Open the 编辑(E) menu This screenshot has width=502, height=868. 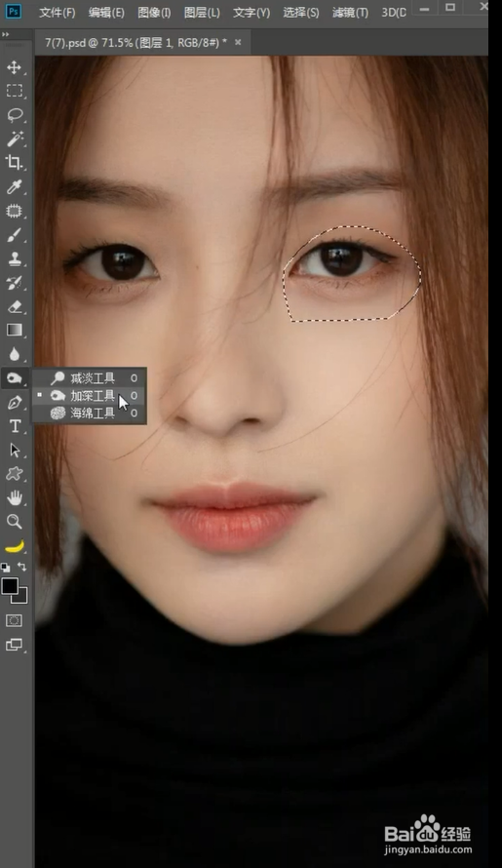pos(106,12)
